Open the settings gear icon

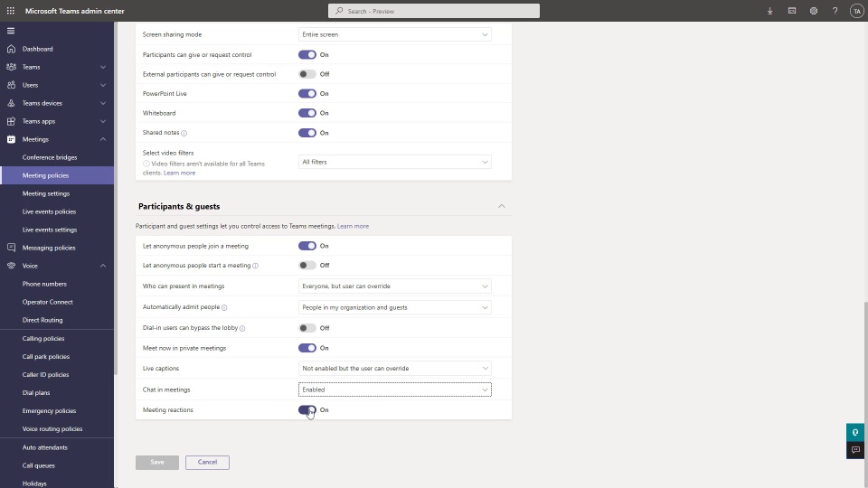pos(813,11)
